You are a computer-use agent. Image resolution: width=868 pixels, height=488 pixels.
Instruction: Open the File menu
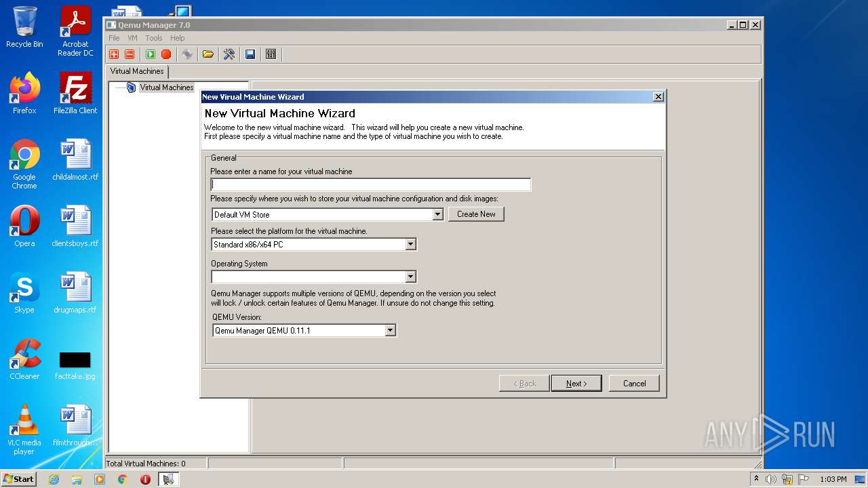pos(114,38)
